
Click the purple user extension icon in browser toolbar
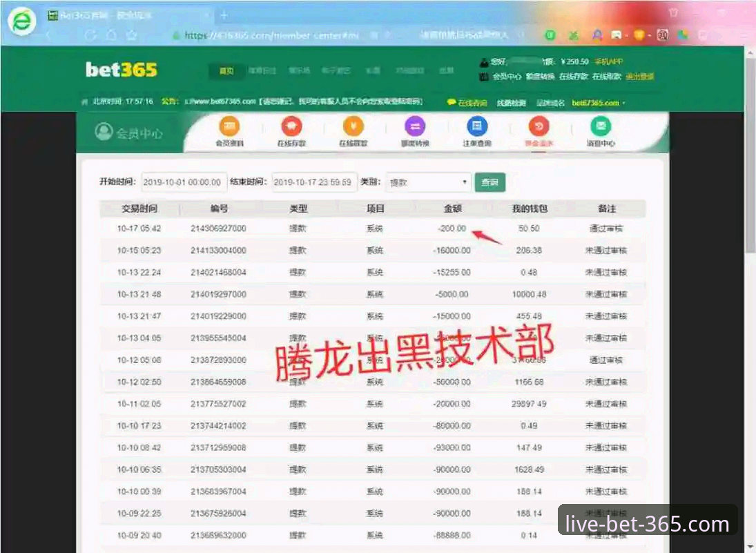click(597, 35)
